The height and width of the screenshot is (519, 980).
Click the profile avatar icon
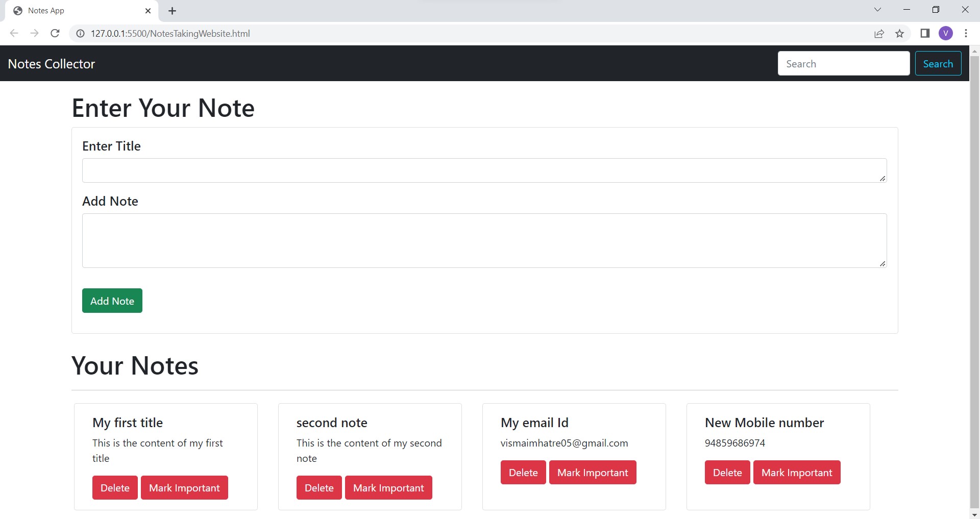coord(946,33)
